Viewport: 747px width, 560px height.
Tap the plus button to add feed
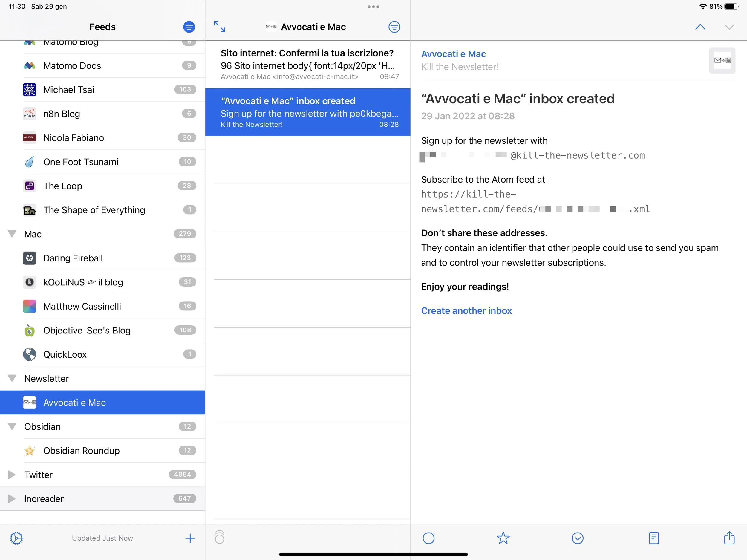[190, 538]
